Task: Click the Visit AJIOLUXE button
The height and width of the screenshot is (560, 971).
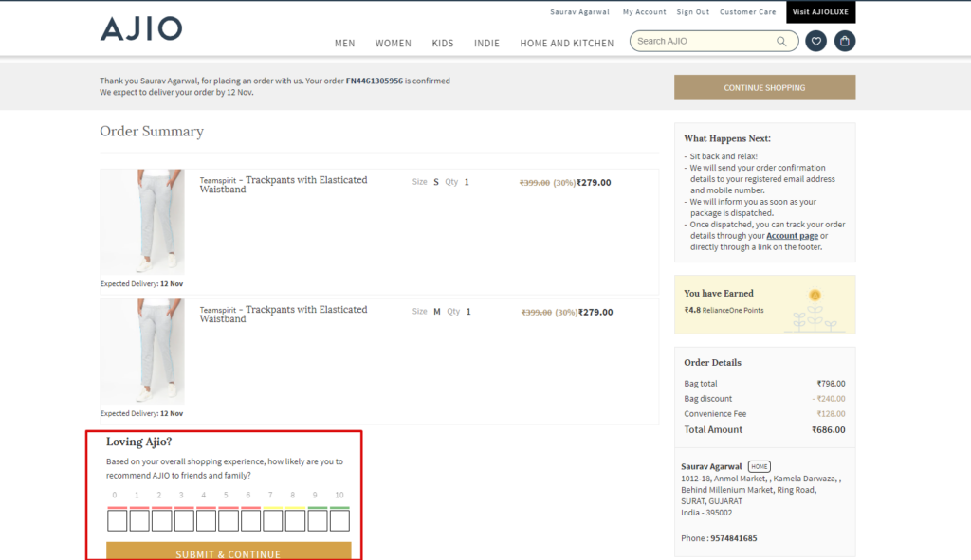Action: click(820, 11)
